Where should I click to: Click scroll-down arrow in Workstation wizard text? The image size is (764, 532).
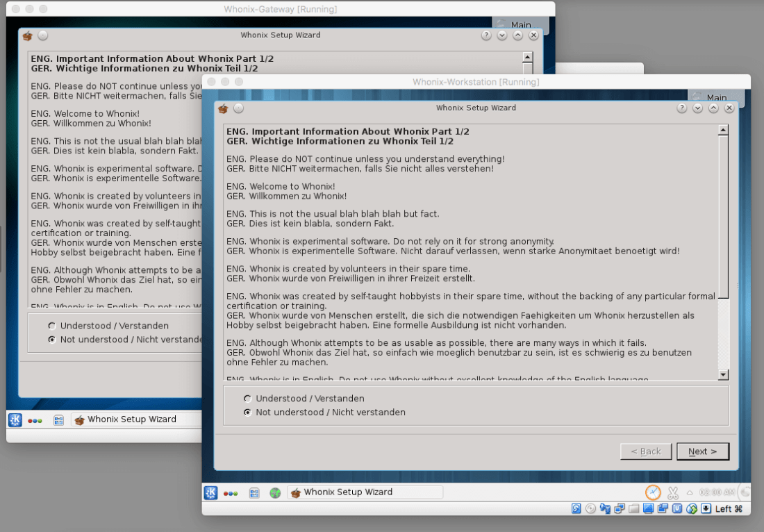[x=724, y=374]
